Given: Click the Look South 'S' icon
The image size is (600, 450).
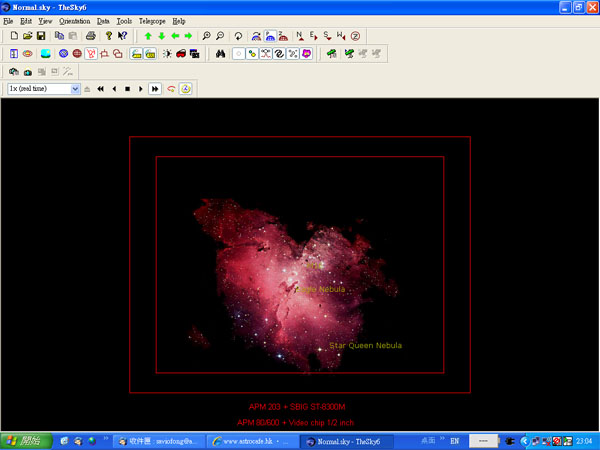Looking at the screenshot, I should [x=327, y=36].
